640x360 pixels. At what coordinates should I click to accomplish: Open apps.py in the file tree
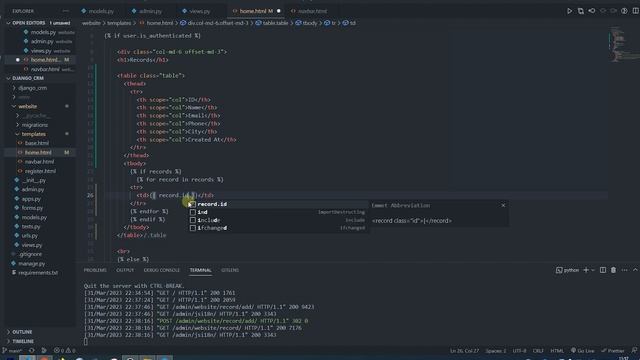click(31, 199)
